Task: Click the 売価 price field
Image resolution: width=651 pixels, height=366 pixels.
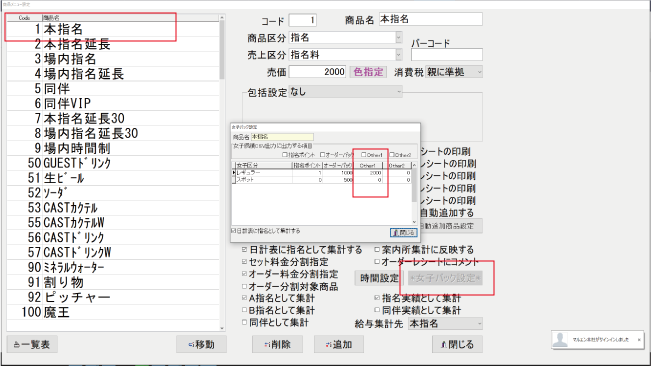Action: (x=317, y=72)
